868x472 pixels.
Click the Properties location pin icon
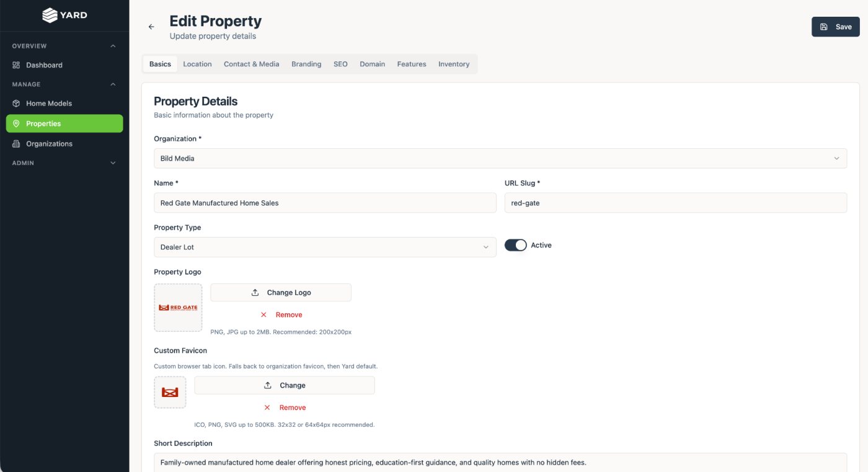point(16,123)
